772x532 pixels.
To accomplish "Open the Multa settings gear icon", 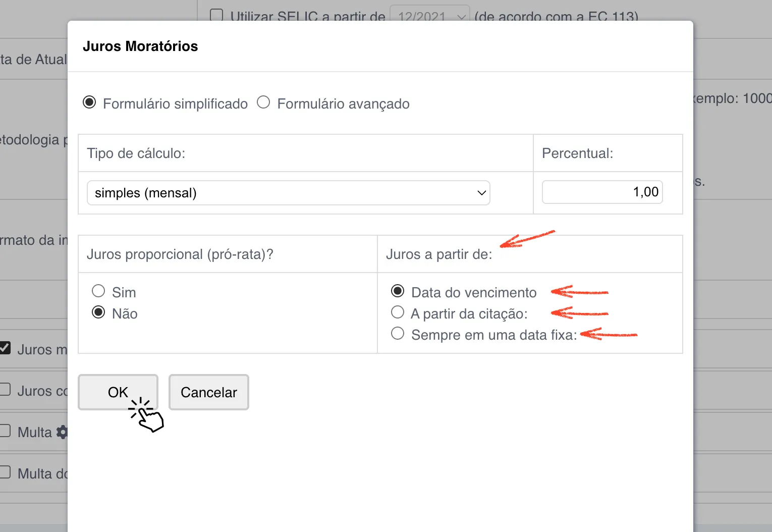I will tap(62, 432).
